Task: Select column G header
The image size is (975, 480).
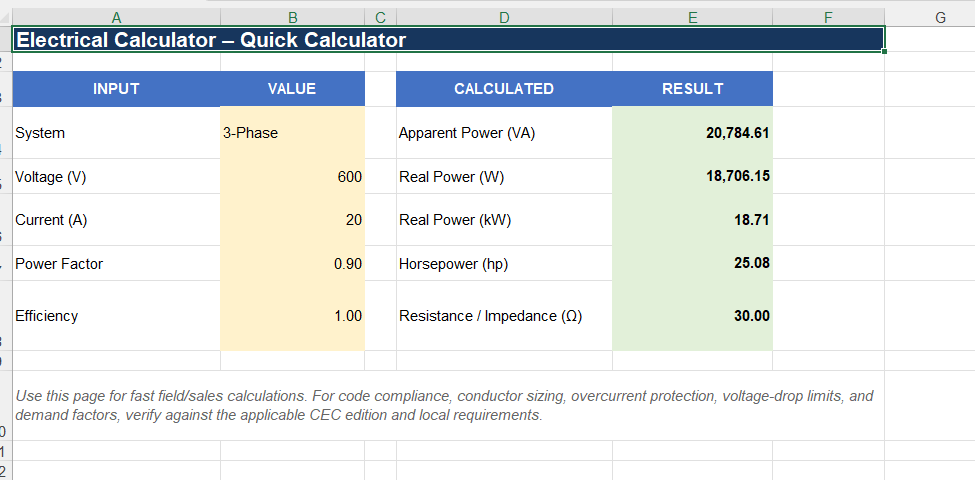Action: coord(940,17)
